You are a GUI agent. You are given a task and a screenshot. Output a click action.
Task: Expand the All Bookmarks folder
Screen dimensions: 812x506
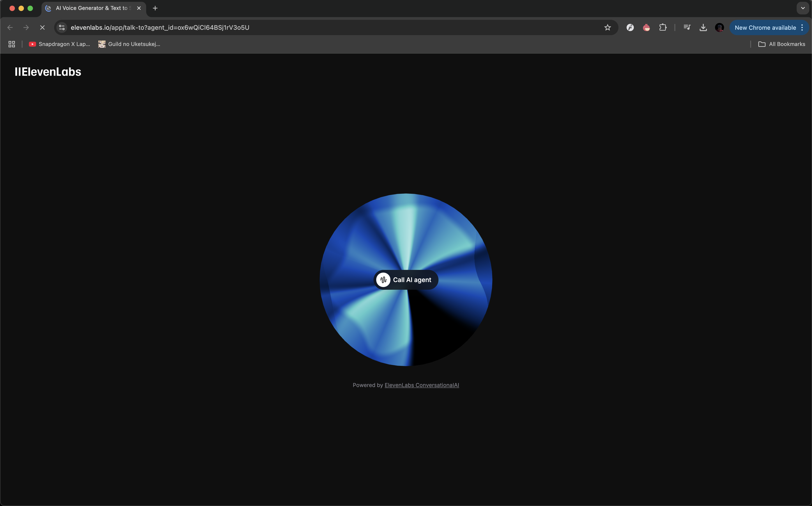(782, 44)
